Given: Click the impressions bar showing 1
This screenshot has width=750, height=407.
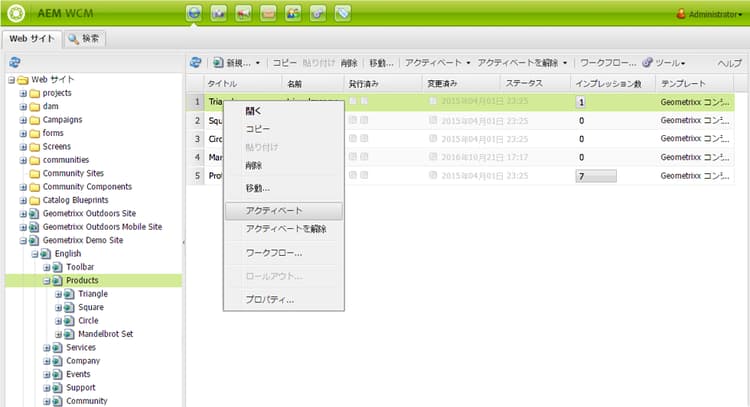Looking at the screenshot, I should 581,102.
